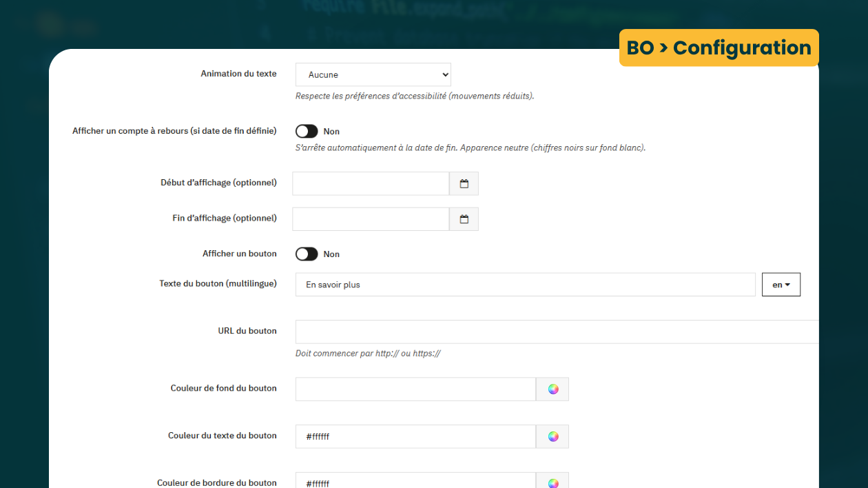Image resolution: width=868 pixels, height=488 pixels.
Task: Click the "Animation du texte" label
Action: pyautogui.click(x=238, y=74)
